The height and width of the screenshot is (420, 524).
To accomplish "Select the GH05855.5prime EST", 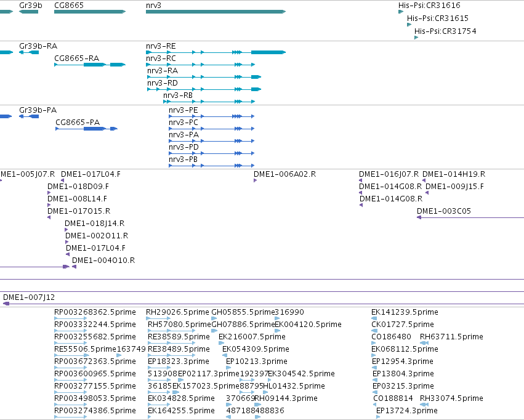I will (243, 312).
